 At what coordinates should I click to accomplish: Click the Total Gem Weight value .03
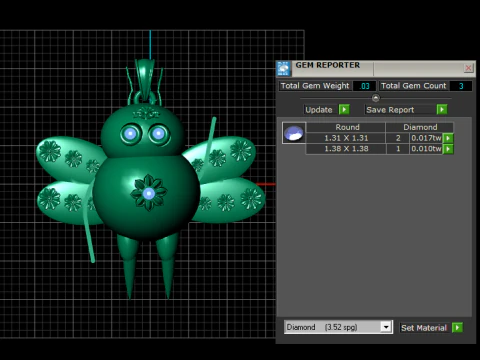[x=364, y=86]
